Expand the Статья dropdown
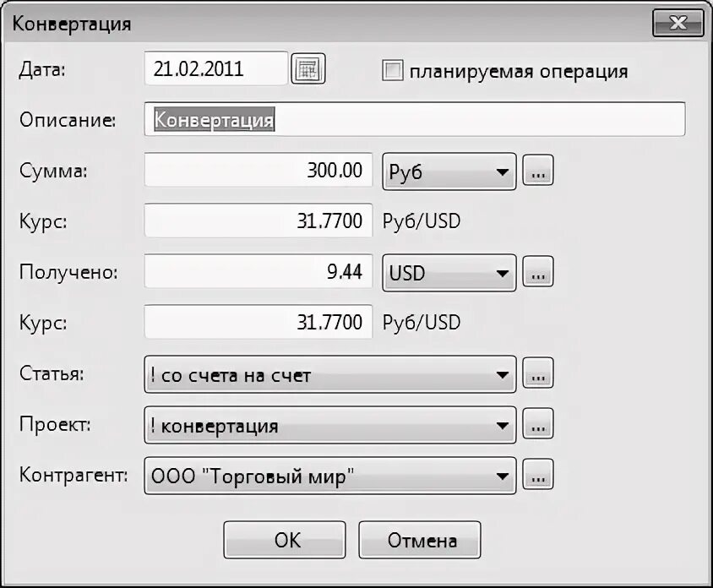 pos(330,374)
